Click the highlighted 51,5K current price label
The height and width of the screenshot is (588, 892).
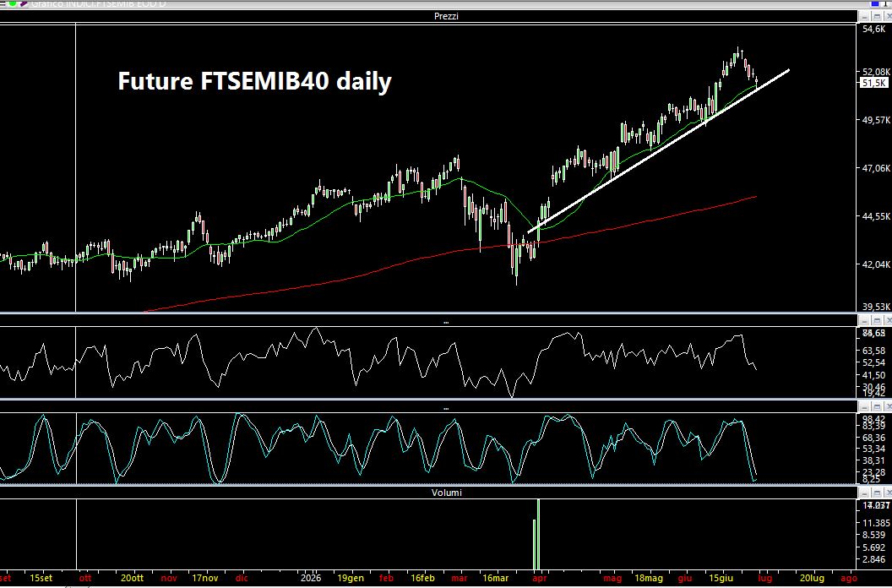click(874, 83)
